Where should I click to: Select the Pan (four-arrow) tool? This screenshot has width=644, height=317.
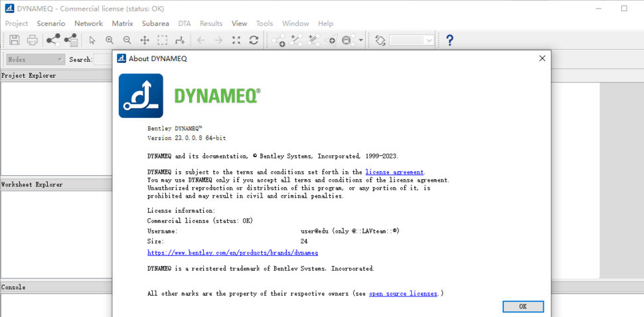pyautogui.click(x=145, y=40)
